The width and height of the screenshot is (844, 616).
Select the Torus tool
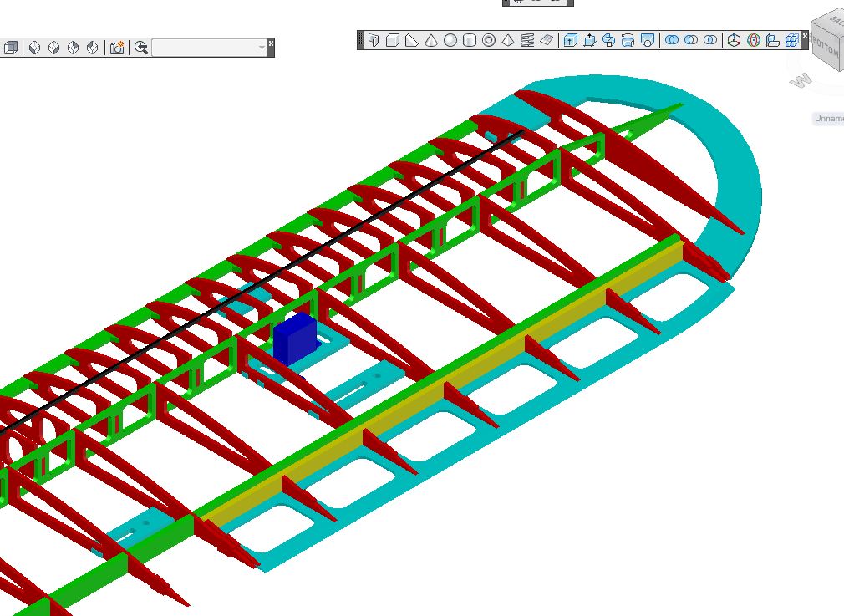point(489,40)
